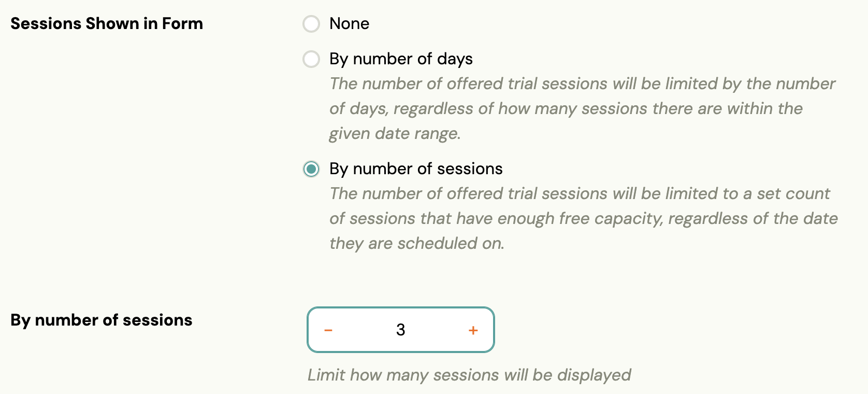Click the 'given date range.' description line

tap(395, 134)
